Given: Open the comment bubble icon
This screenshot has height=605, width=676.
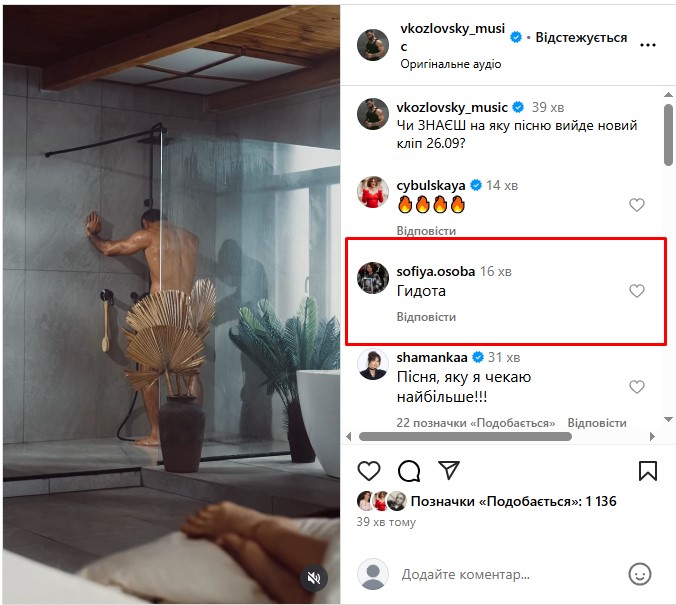Looking at the screenshot, I should coord(409,471).
